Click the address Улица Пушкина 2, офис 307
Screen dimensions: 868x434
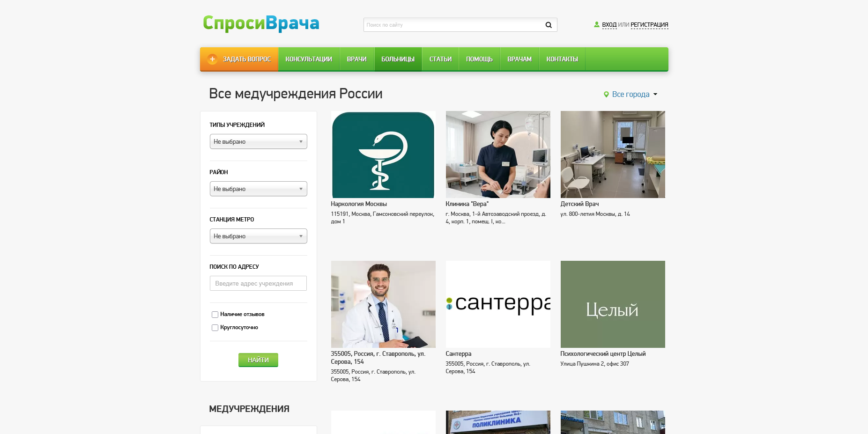point(594,364)
